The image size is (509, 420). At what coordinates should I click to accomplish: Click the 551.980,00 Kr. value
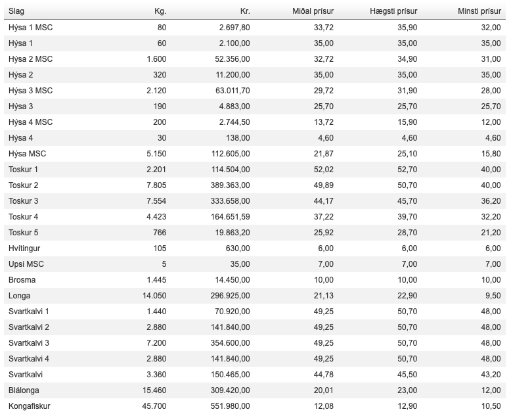(230, 406)
